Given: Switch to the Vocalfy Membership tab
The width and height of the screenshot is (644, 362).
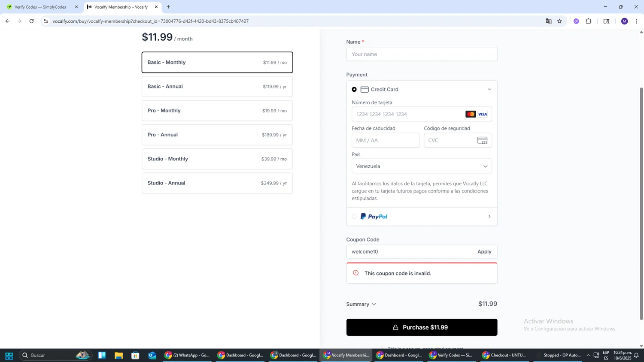Looking at the screenshot, I should [123, 7].
